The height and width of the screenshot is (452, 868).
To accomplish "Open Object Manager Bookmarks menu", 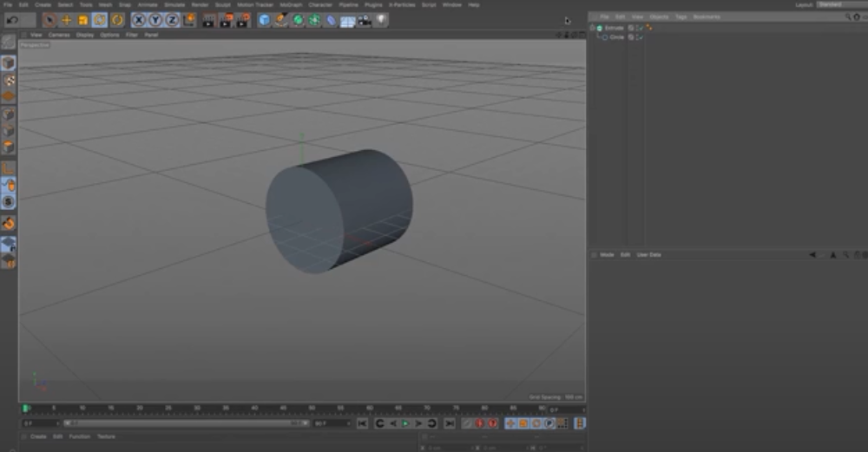I will coord(707,16).
